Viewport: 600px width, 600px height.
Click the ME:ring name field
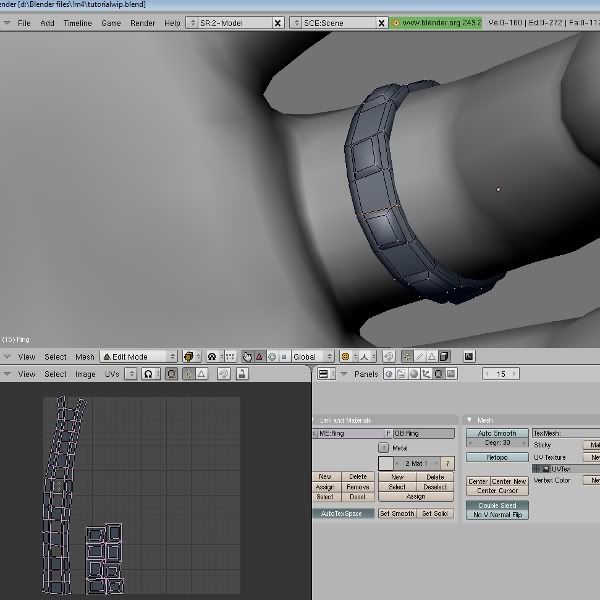pos(349,433)
